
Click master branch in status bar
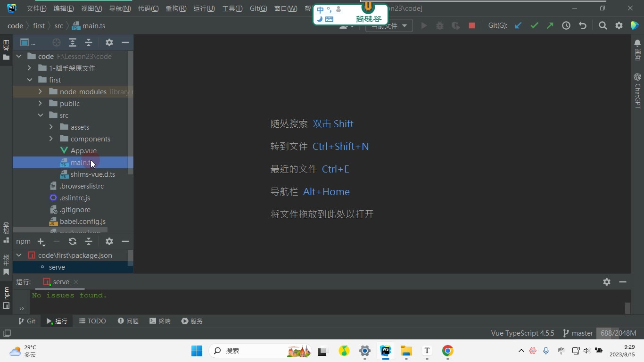point(578,333)
